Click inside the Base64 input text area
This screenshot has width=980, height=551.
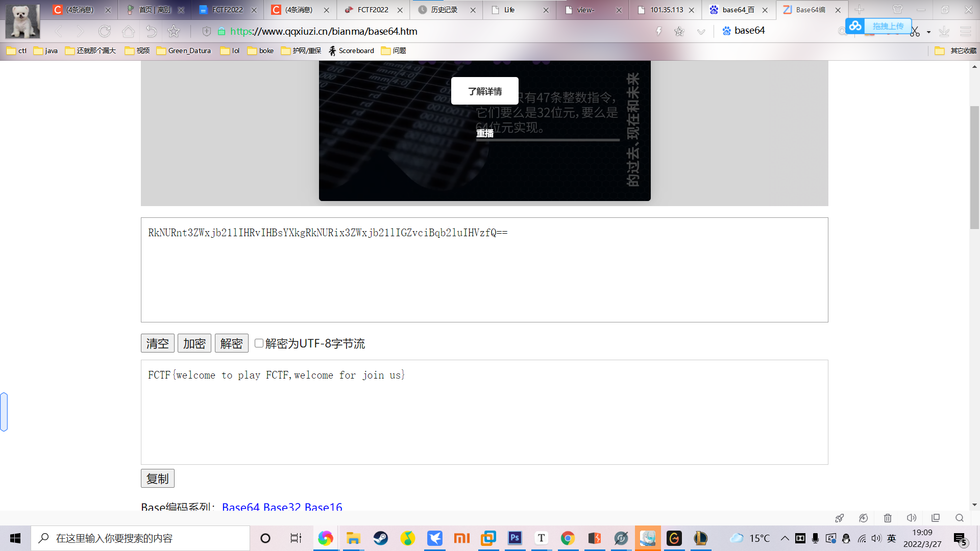[484, 275]
